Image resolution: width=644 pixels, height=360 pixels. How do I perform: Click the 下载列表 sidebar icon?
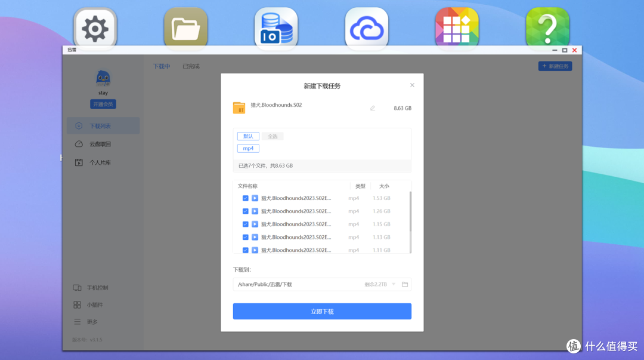[79, 126]
